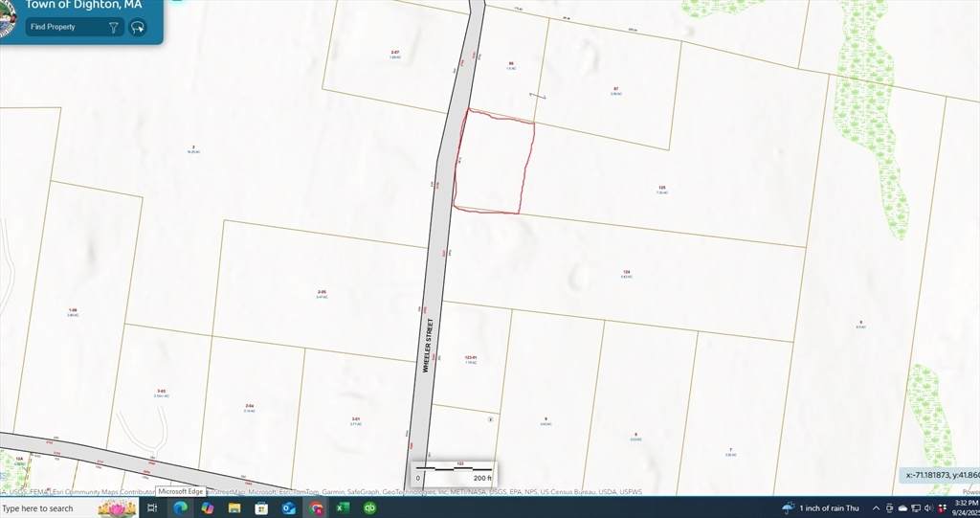
Task: Open the weather widget showing rain Thu
Action: pyautogui.click(x=821, y=507)
